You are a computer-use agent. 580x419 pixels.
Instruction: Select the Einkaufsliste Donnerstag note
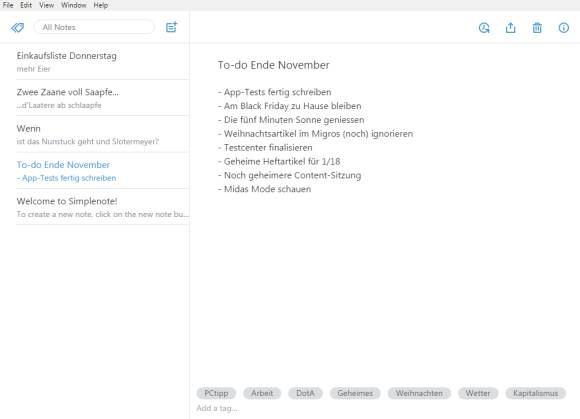click(102, 61)
